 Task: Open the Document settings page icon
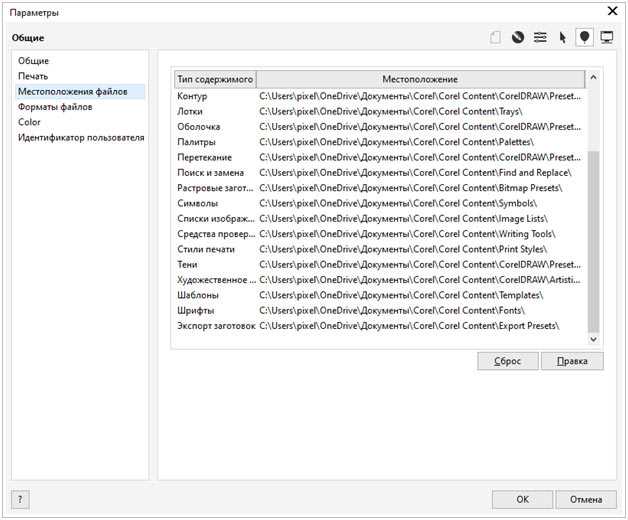[496, 38]
